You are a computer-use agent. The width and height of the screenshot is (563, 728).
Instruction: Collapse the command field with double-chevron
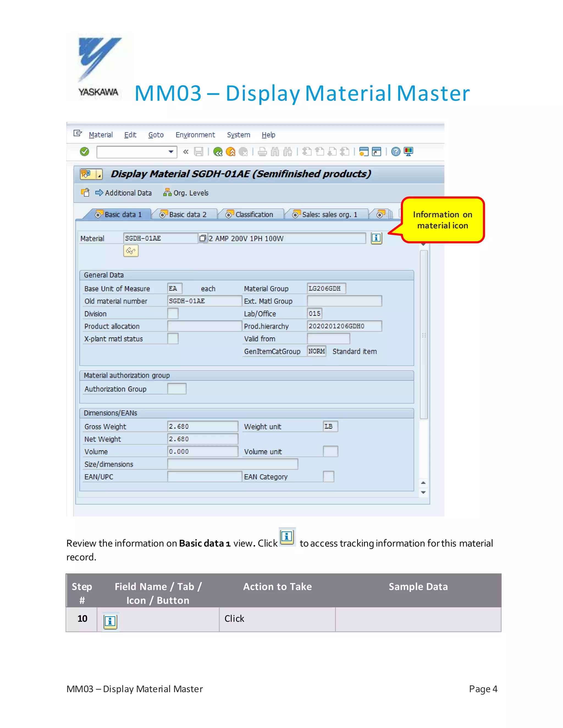tap(186, 152)
